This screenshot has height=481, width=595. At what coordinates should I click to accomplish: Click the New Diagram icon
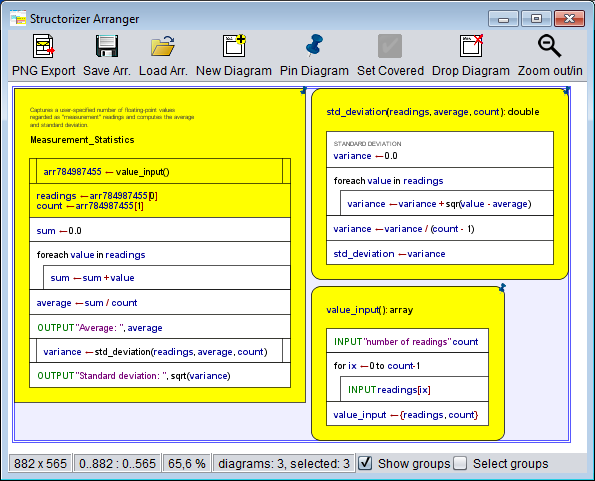pos(234,46)
